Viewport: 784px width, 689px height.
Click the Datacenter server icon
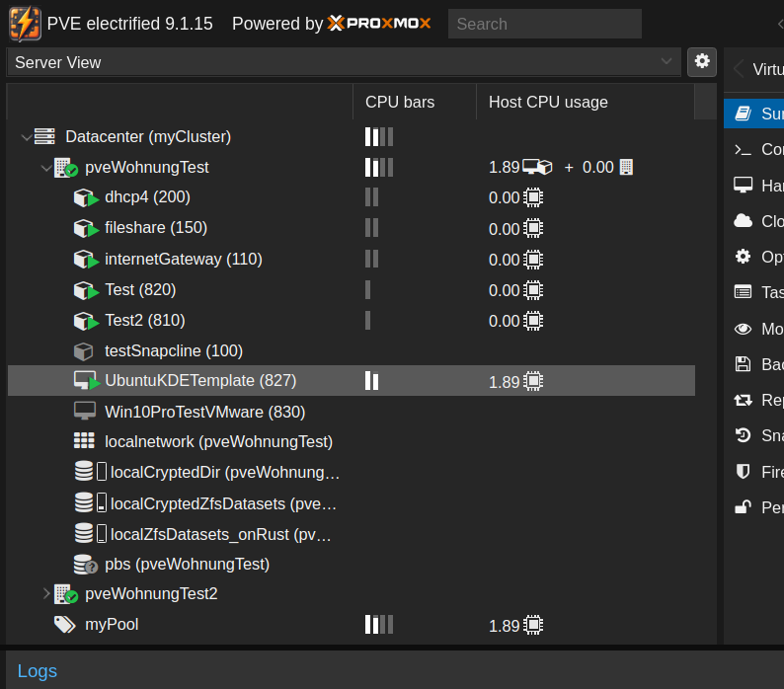coord(44,136)
